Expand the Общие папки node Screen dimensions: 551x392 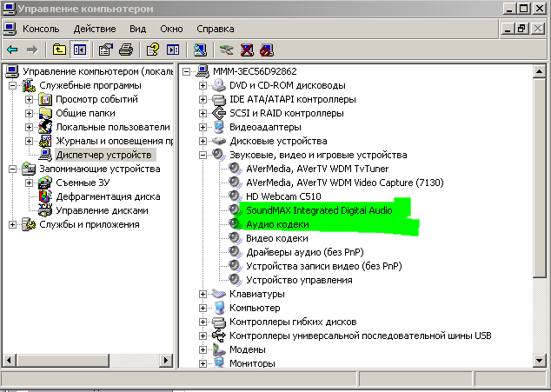tap(30, 113)
